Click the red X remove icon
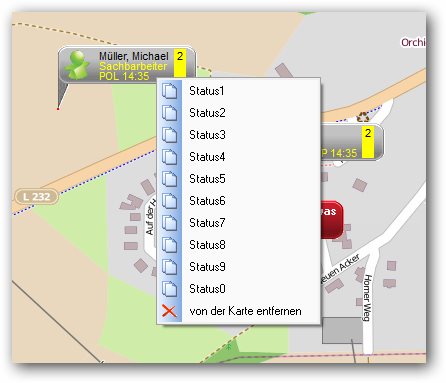 pyautogui.click(x=169, y=311)
